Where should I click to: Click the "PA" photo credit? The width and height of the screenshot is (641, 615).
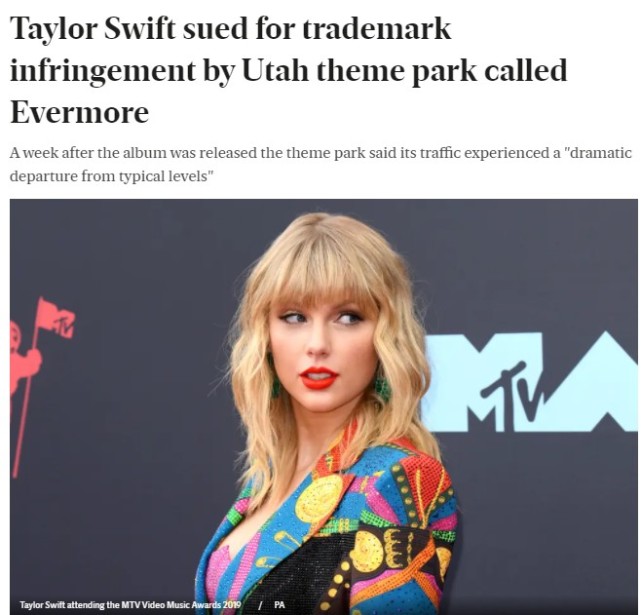(x=279, y=605)
